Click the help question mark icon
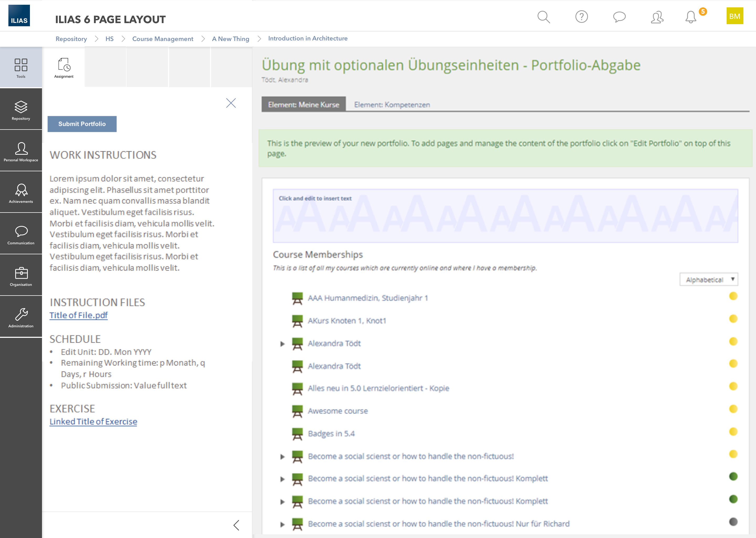The height and width of the screenshot is (538, 756). click(581, 17)
